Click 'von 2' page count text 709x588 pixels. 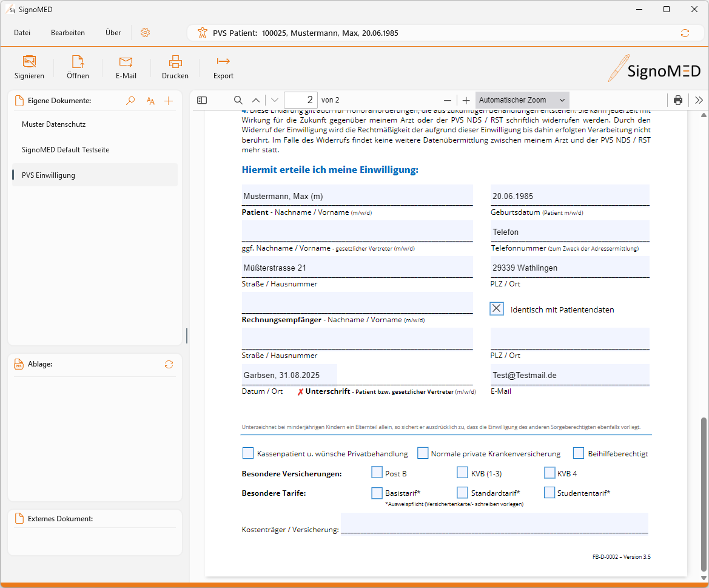tap(330, 100)
